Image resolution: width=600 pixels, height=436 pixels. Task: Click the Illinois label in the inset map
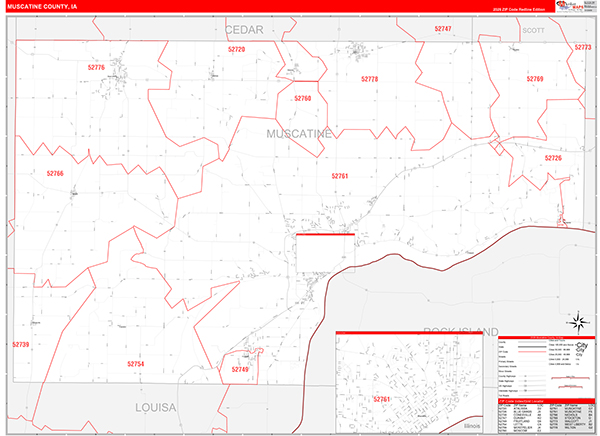(472, 426)
